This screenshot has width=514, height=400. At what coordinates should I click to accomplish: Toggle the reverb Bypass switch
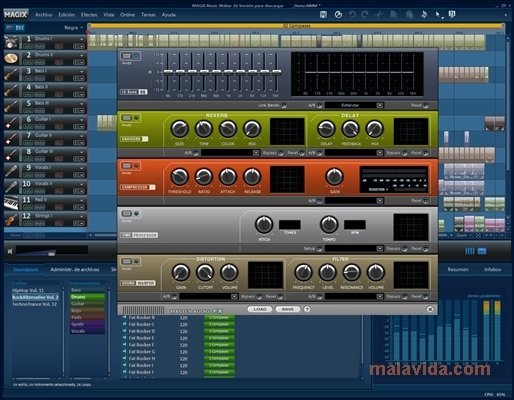pos(281,153)
